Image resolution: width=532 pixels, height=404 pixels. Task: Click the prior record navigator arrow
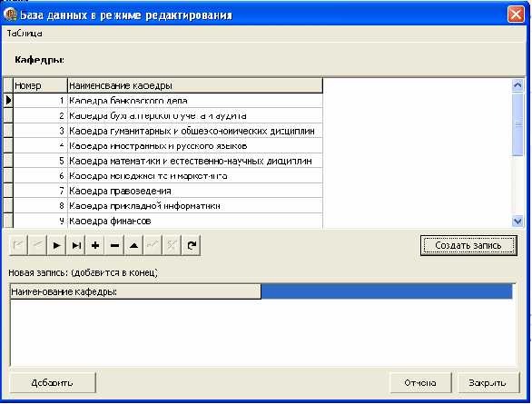37,245
